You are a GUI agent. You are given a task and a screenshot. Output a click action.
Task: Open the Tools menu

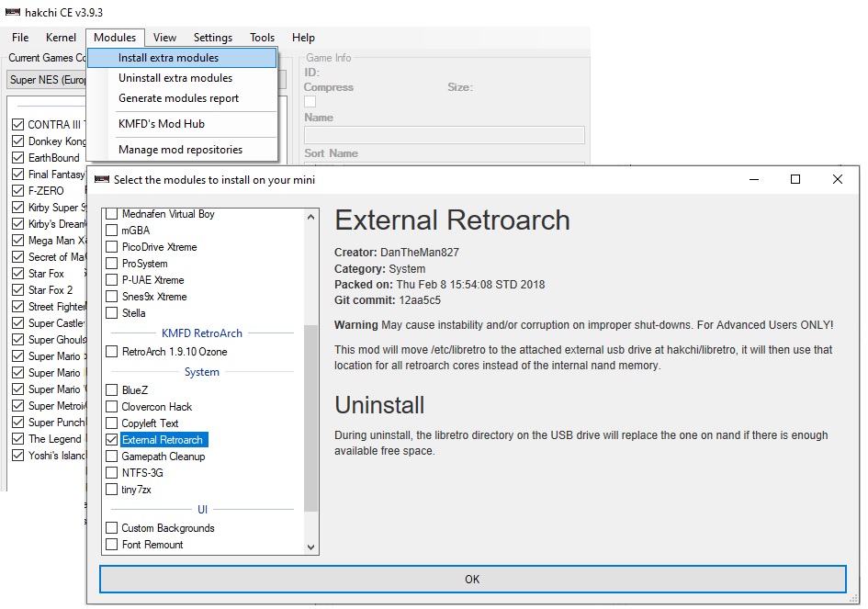tap(262, 38)
